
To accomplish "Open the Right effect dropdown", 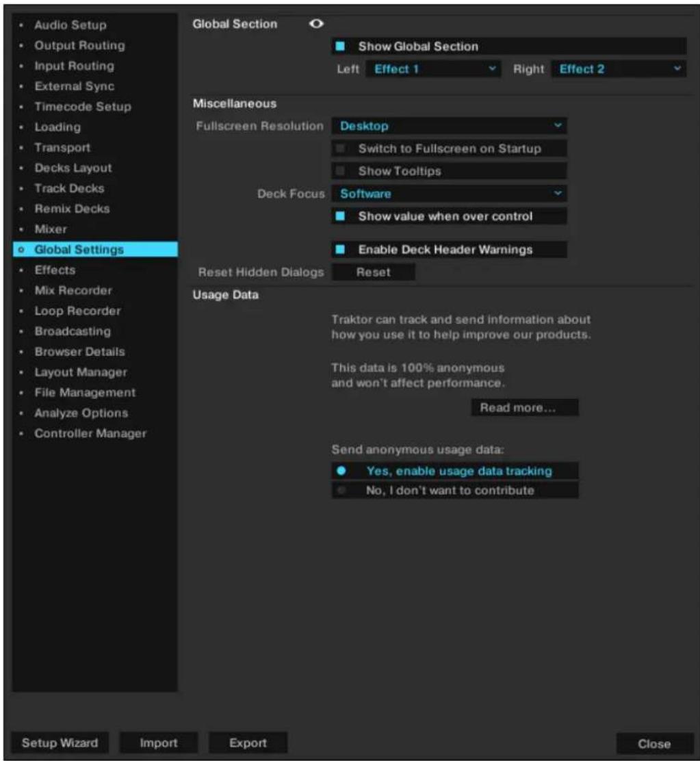I will click(x=619, y=69).
